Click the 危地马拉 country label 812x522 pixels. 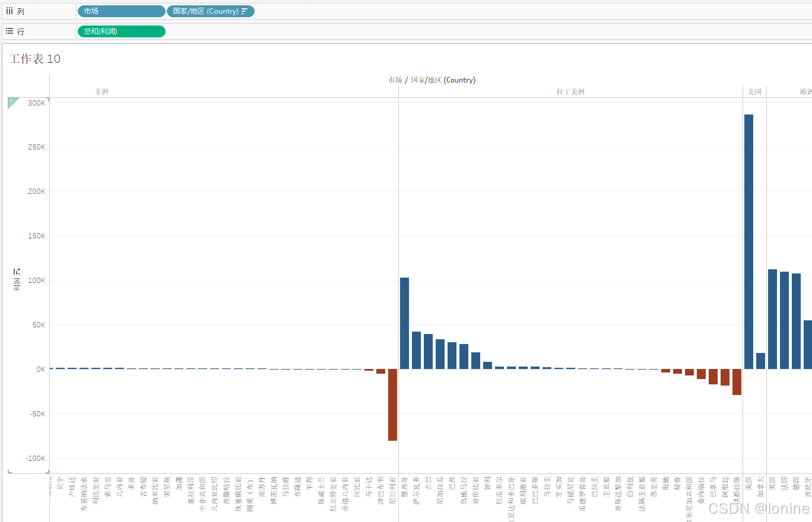pos(464,489)
